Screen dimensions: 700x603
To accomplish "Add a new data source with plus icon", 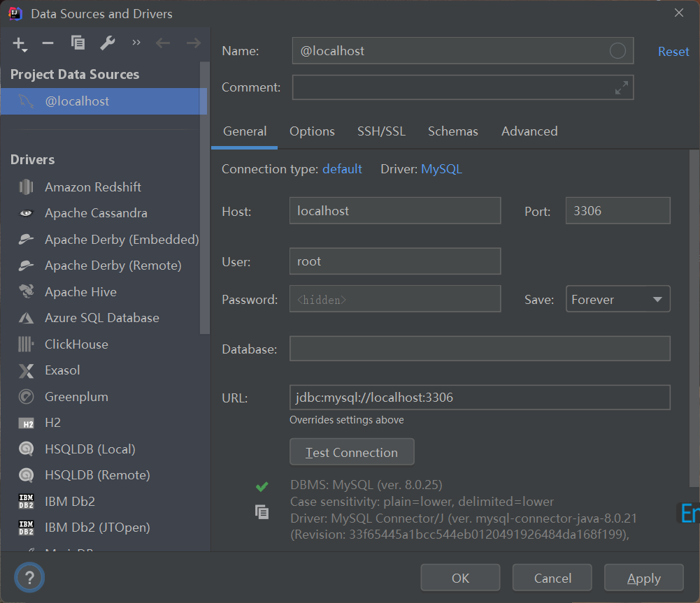I will click(x=20, y=44).
